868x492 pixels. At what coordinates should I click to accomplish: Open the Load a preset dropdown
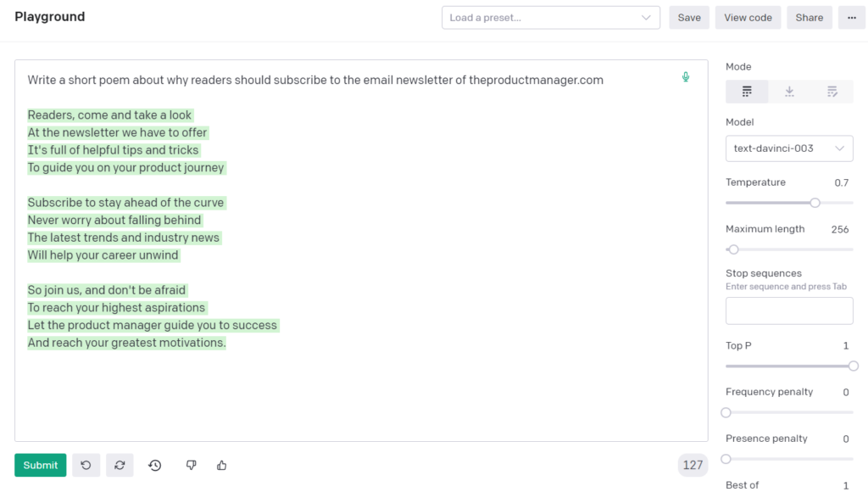551,18
